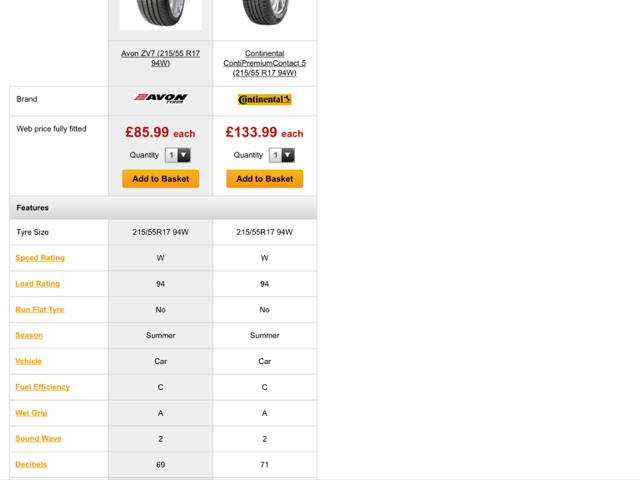Click the Sound Wave link
Image resolution: width=640 pixels, height=480 pixels.
point(38,438)
